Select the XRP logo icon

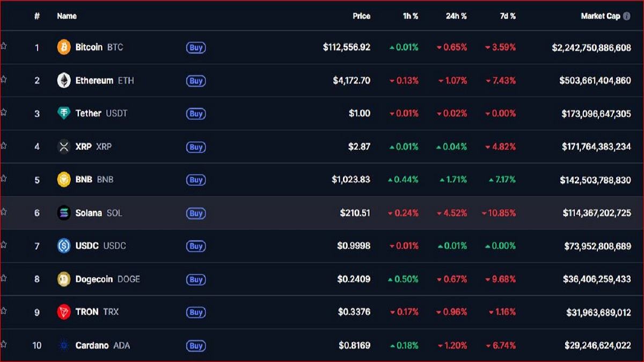(x=64, y=146)
